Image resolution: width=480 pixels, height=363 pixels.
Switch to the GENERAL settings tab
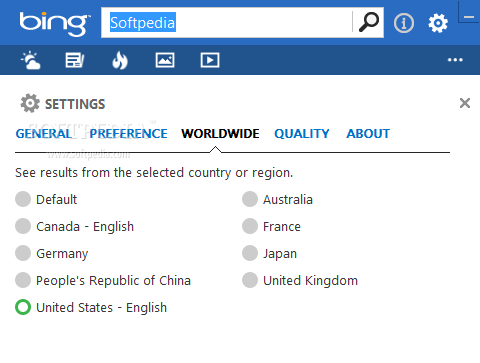[44, 134]
